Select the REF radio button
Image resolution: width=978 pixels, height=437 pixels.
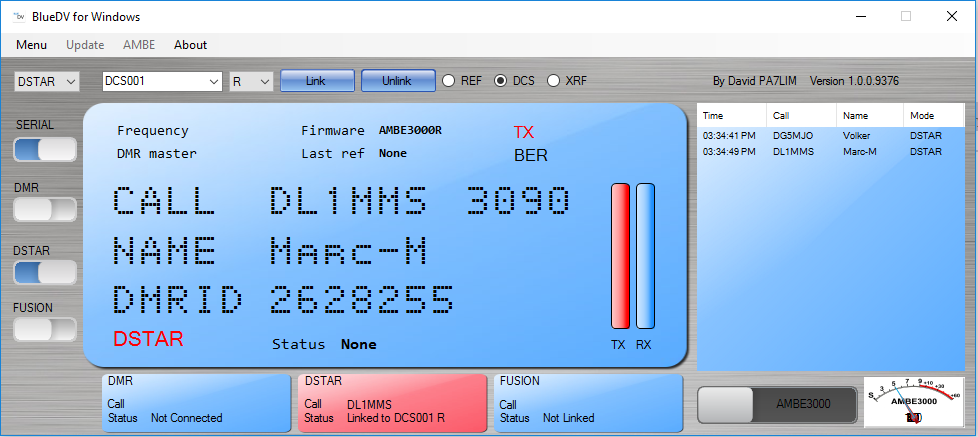tap(450, 81)
